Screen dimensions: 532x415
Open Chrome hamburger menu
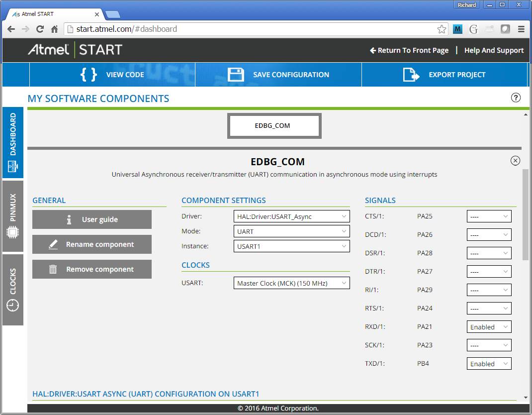click(x=521, y=29)
